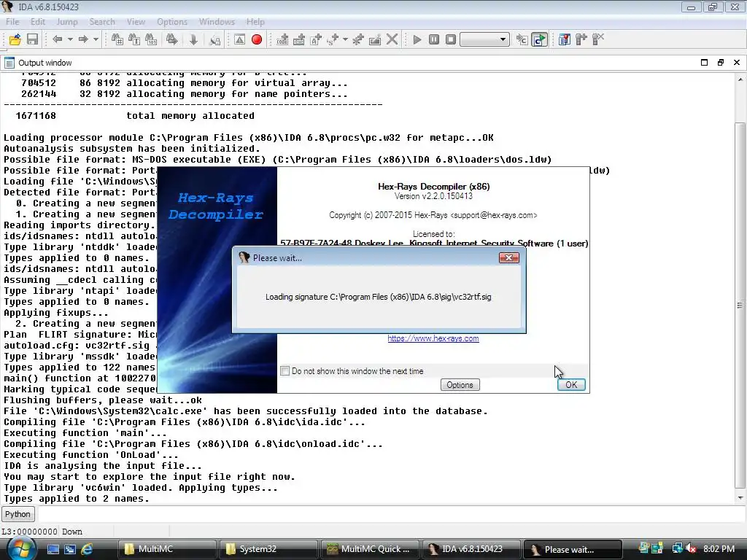Jump forward with the right arrow icon
The image size is (747, 560).
tap(83, 39)
